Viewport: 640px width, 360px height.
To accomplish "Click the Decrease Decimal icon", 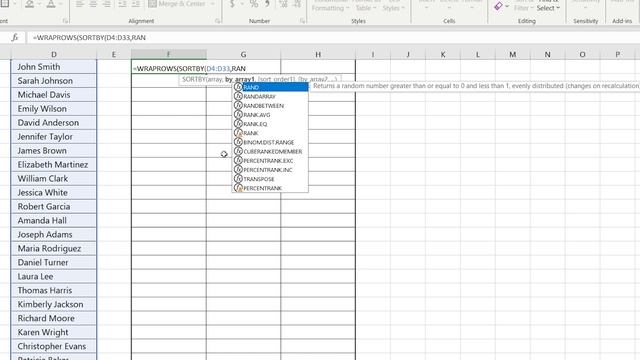I will click(297, 4).
